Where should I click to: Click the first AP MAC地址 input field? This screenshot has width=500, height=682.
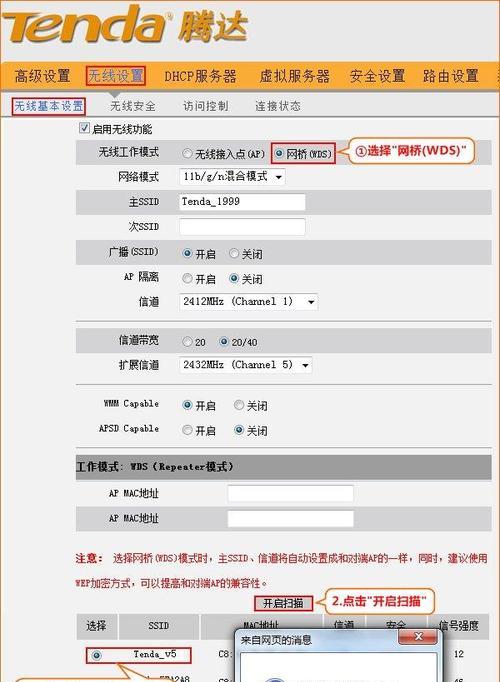tap(290, 494)
